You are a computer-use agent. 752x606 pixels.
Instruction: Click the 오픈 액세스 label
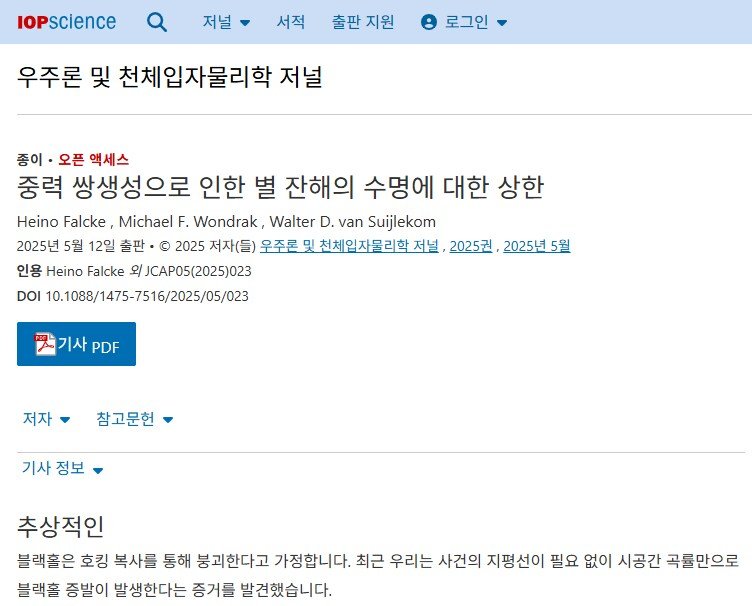[x=94, y=159]
